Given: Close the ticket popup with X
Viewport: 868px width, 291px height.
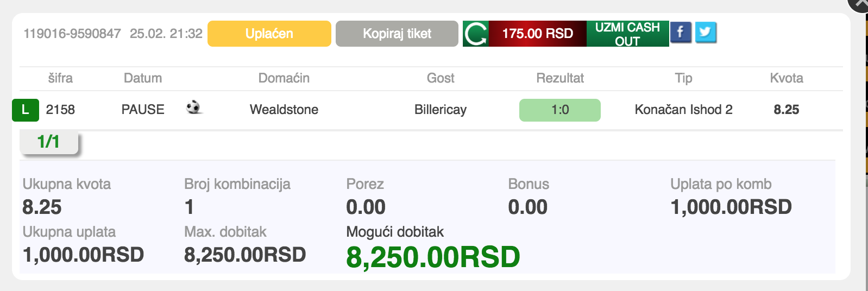Looking at the screenshot, I should tap(860, 4).
